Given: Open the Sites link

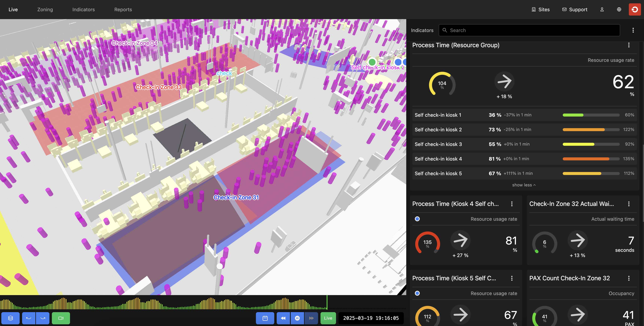Looking at the screenshot, I should pyautogui.click(x=540, y=10).
